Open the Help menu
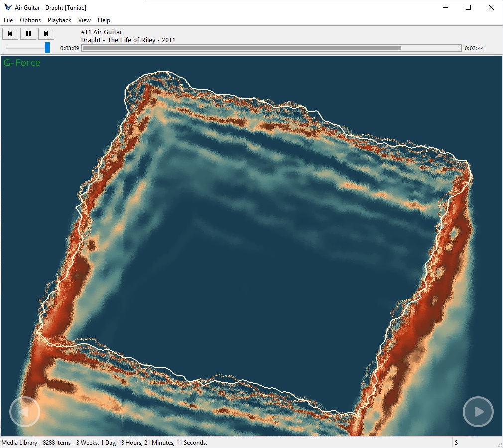Viewport: 503px width, 448px height. (104, 20)
